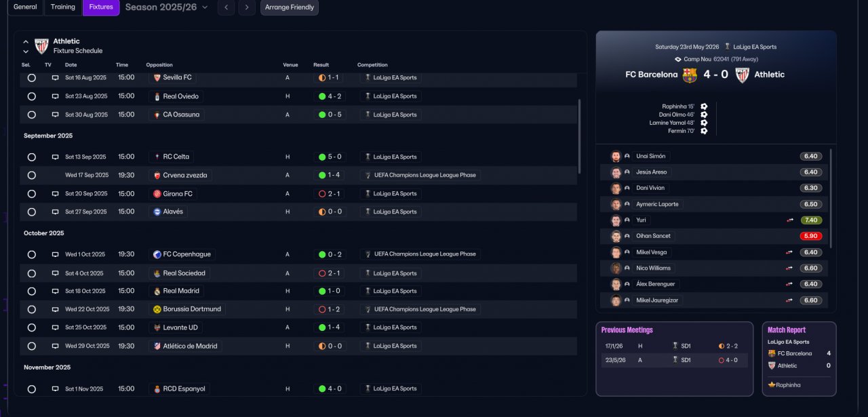The height and width of the screenshot is (417, 868).
Task: Click the goal ball icon beside Fermín 70'
Action: 704,131
